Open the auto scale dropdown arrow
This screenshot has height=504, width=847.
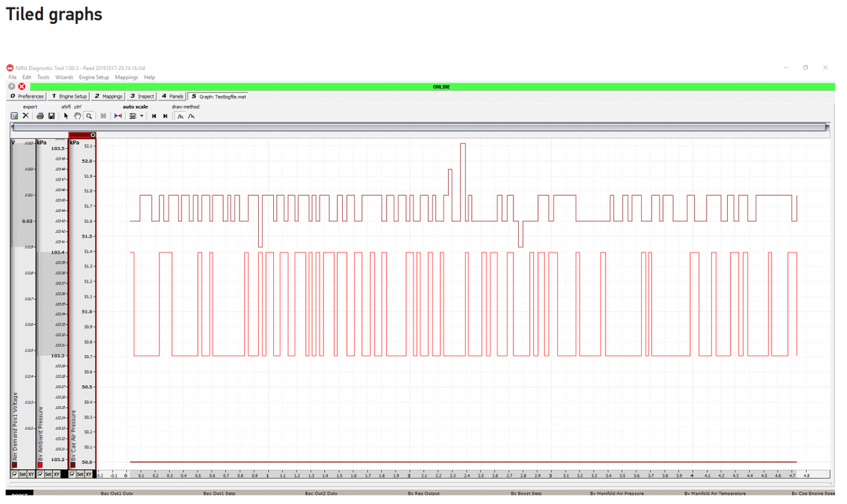[x=142, y=116]
